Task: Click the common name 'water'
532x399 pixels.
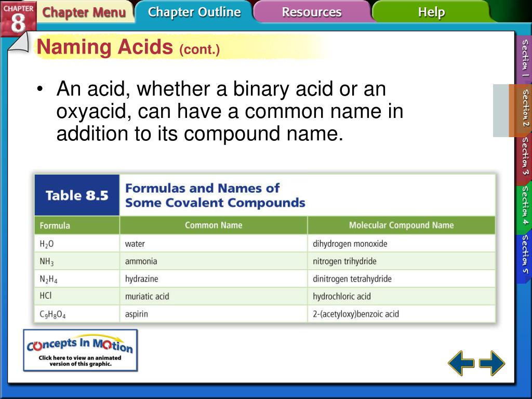Action: click(x=135, y=244)
